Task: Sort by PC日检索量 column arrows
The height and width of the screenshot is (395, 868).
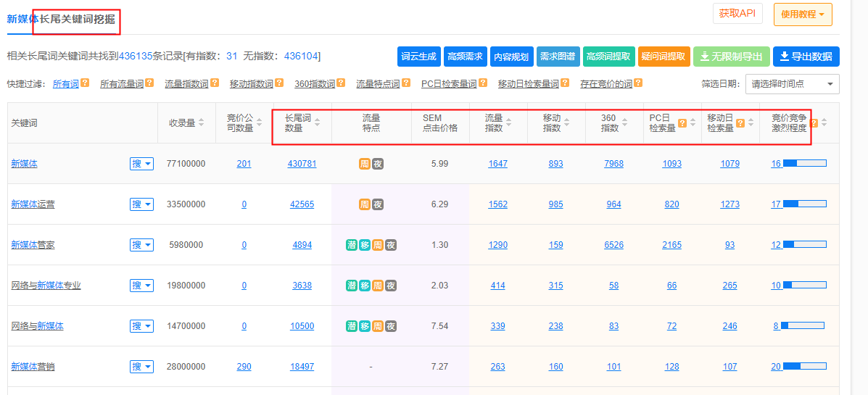Action: (x=693, y=122)
